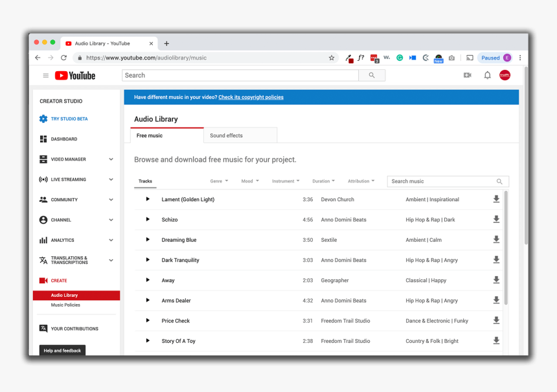The image size is (557, 392).
Task: Open the Mood filter dropdown
Action: (250, 181)
